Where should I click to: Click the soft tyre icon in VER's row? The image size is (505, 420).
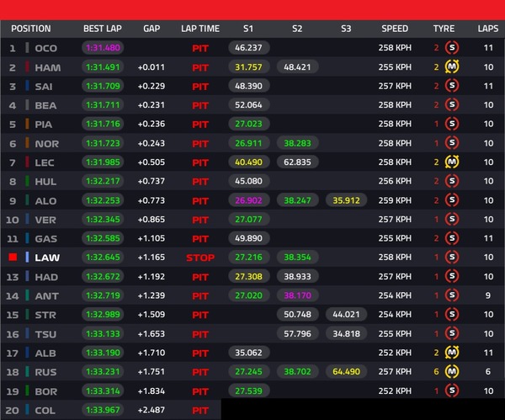(452, 220)
